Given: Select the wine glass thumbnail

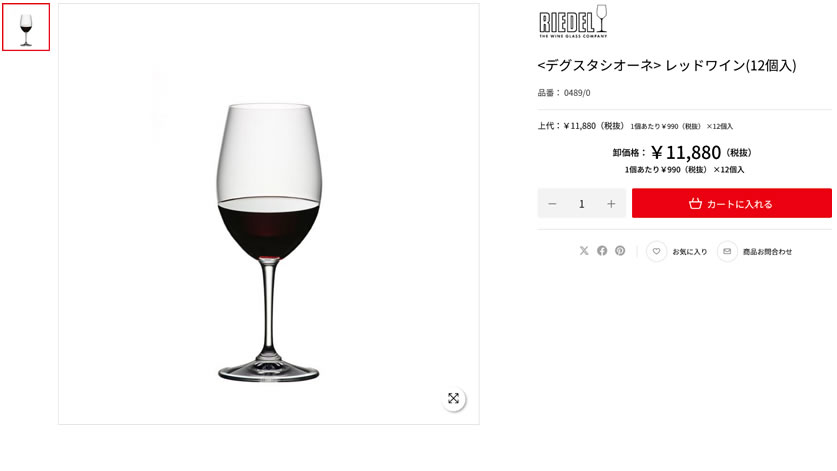Looking at the screenshot, I should (x=26, y=27).
